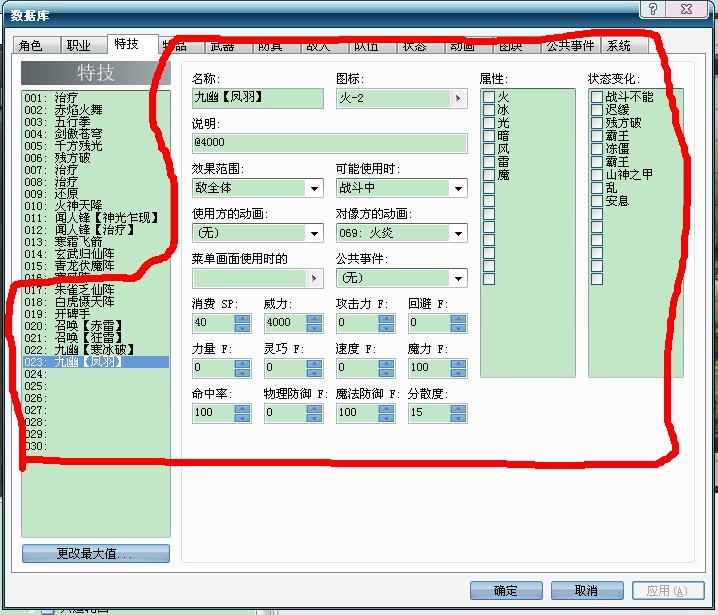Viewport: 718px width, 615px height.
Task: Toggle the 冻僵 state checkbox
Action: point(597,148)
